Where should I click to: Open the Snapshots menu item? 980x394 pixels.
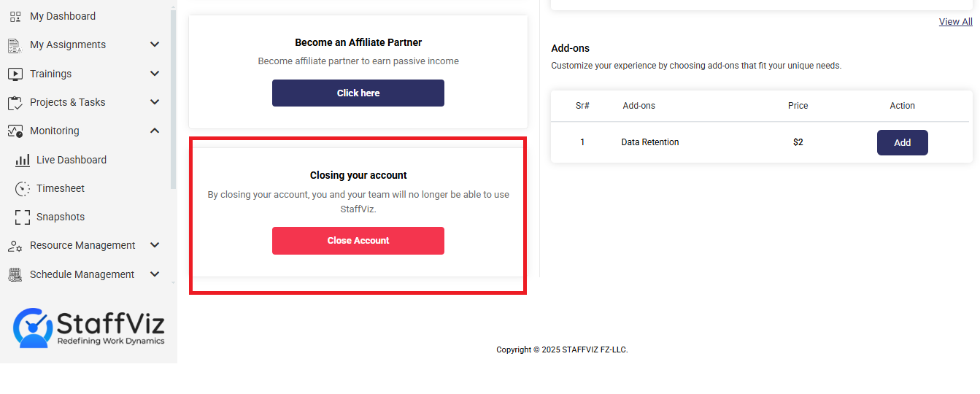[x=61, y=217]
